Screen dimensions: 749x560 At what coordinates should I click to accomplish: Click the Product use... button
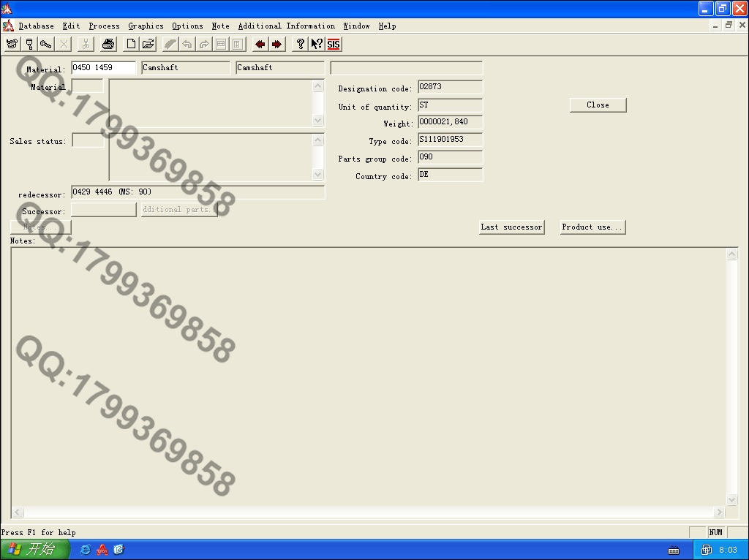point(592,227)
